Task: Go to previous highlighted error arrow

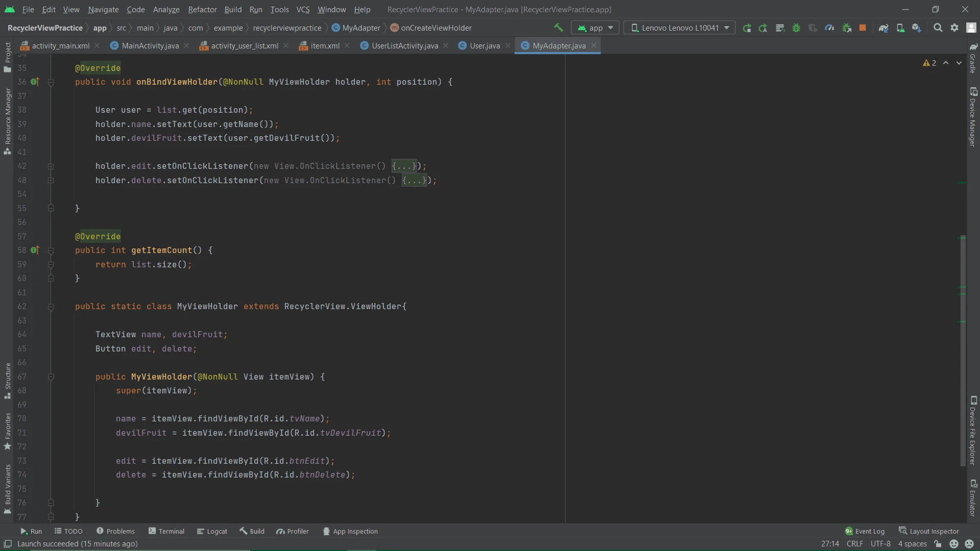Action: pos(946,63)
